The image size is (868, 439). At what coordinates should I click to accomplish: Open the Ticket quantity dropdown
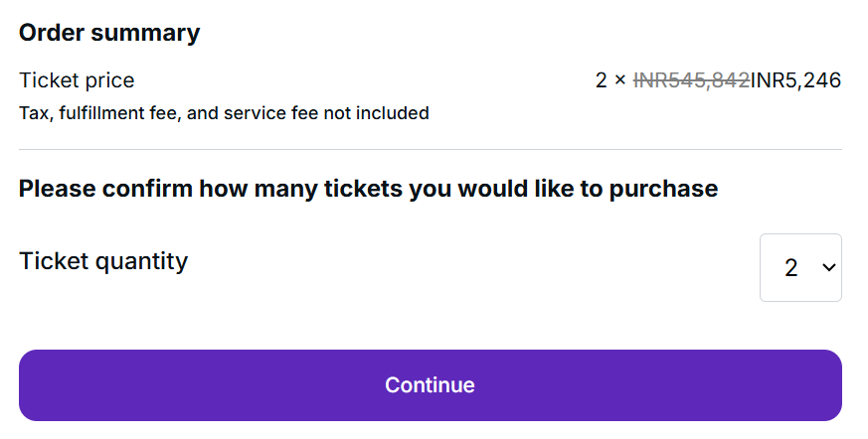click(800, 267)
